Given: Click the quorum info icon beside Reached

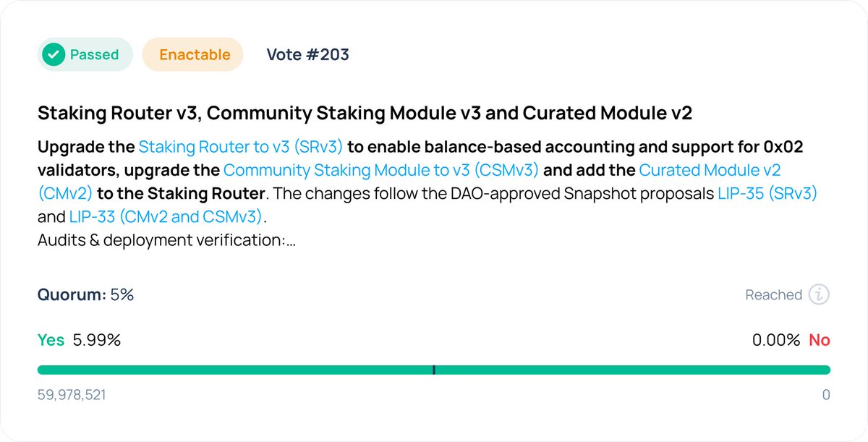Looking at the screenshot, I should pos(819,294).
